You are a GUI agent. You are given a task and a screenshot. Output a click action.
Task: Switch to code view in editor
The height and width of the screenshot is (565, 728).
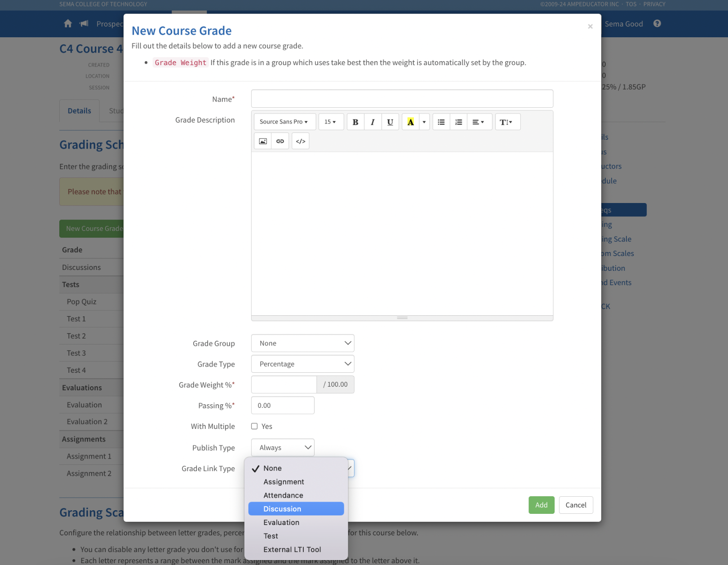click(x=301, y=141)
